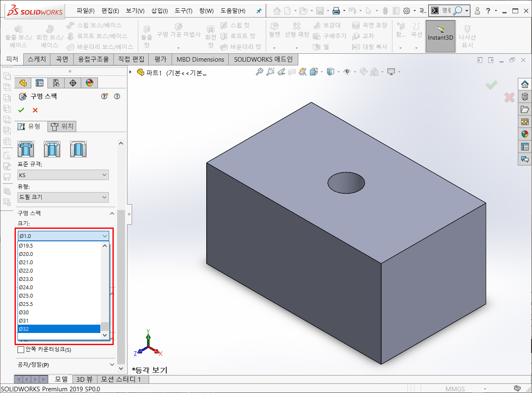
Task: Open the View Orientation cube icon
Action: click(314, 72)
